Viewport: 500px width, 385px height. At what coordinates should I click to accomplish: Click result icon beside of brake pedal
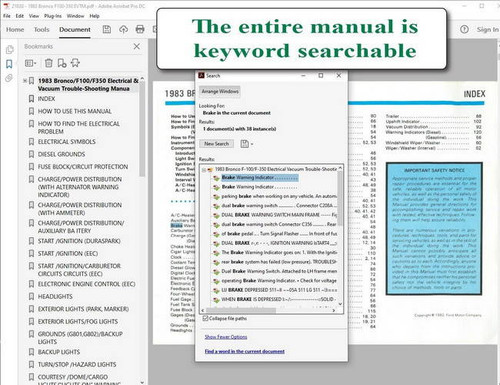(216, 234)
